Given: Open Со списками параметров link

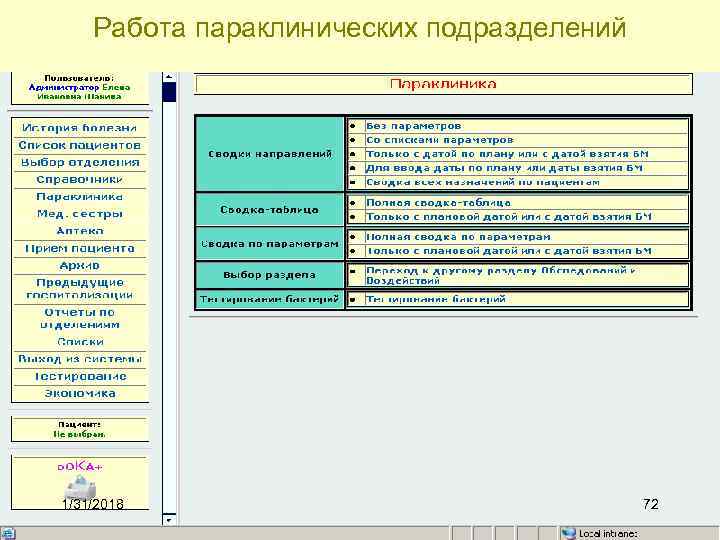Looking at the screenshot, I should (x=439, y=140).
